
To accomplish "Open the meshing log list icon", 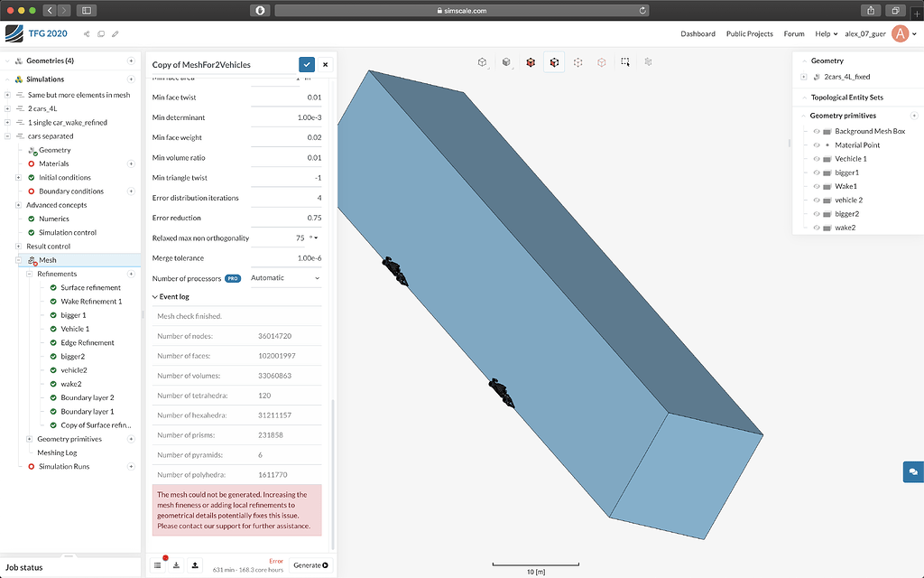I will coord(158,564).
